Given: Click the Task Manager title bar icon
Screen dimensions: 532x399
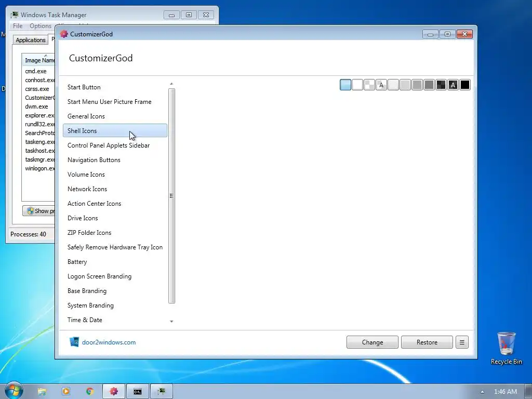Looking at the screenshot, I should coord(14,15).
